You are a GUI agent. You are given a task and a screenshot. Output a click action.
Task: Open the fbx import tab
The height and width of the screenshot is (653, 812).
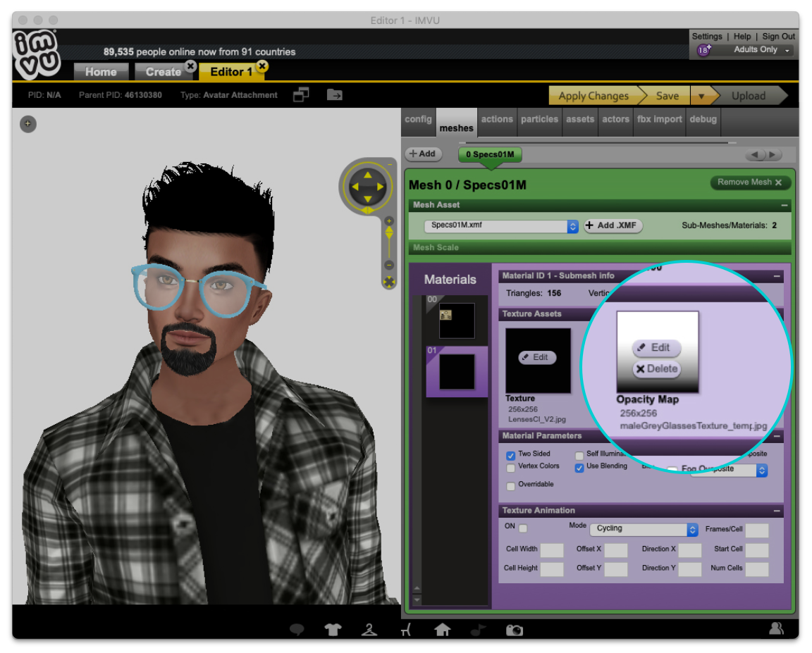pos(659,120)
